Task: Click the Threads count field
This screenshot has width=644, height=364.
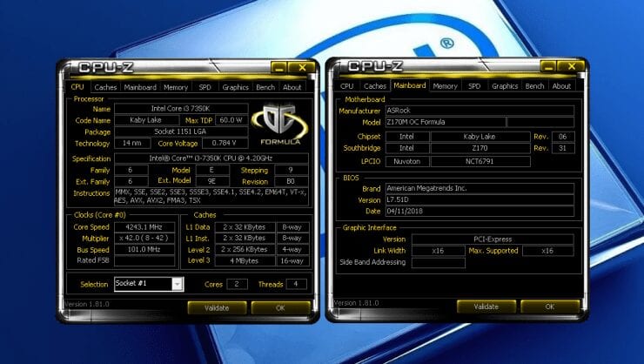Action: 296,284
